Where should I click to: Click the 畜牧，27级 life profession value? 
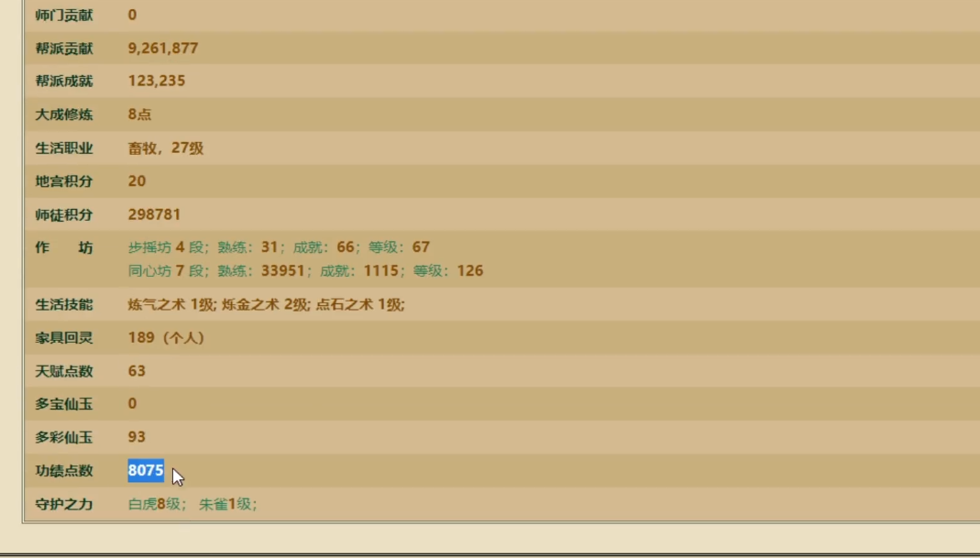pyautogui.click(x=166, y=148)
